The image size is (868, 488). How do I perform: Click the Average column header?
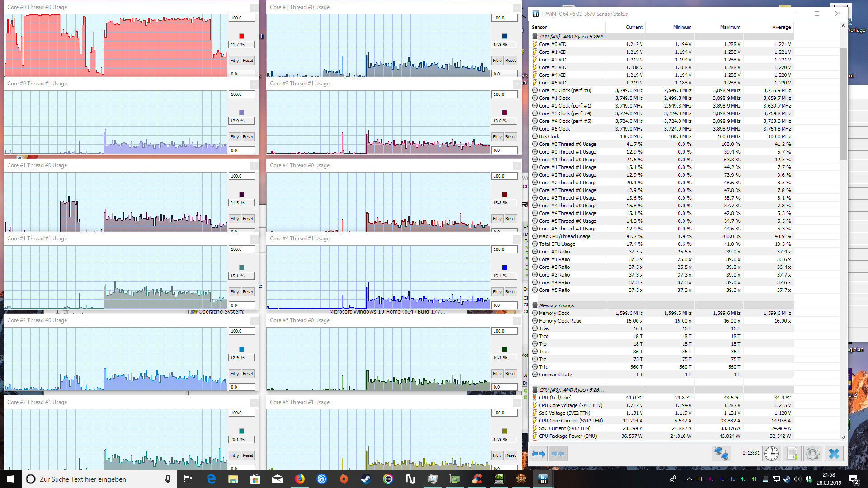point(768,27)
